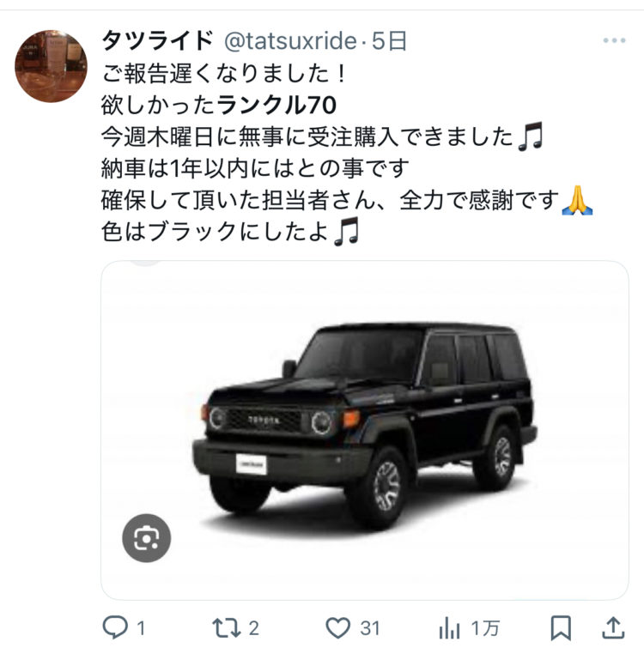Select the bold ランクル70 text
This screenshot has height=660, width=644.
[x=276, y=105]
